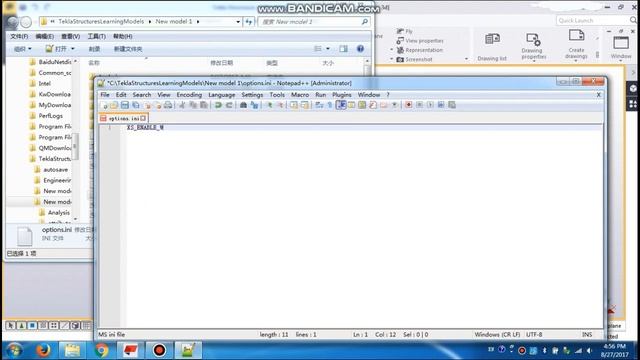Click the Explorer help question mark icon
The width and height of the screenshot is (640, 360).
(x=360, y=49)
